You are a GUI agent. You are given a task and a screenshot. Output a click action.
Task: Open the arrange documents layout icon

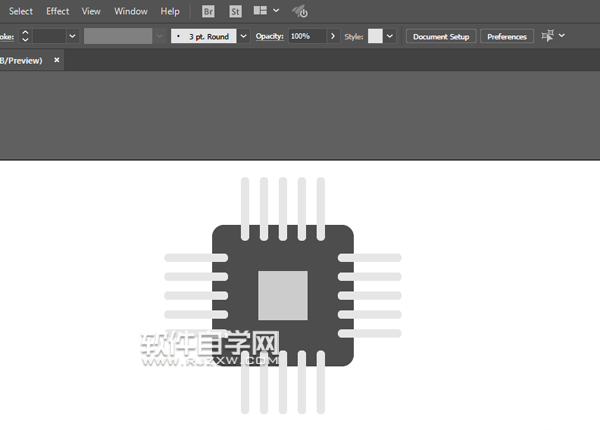[x=261, y=11]
